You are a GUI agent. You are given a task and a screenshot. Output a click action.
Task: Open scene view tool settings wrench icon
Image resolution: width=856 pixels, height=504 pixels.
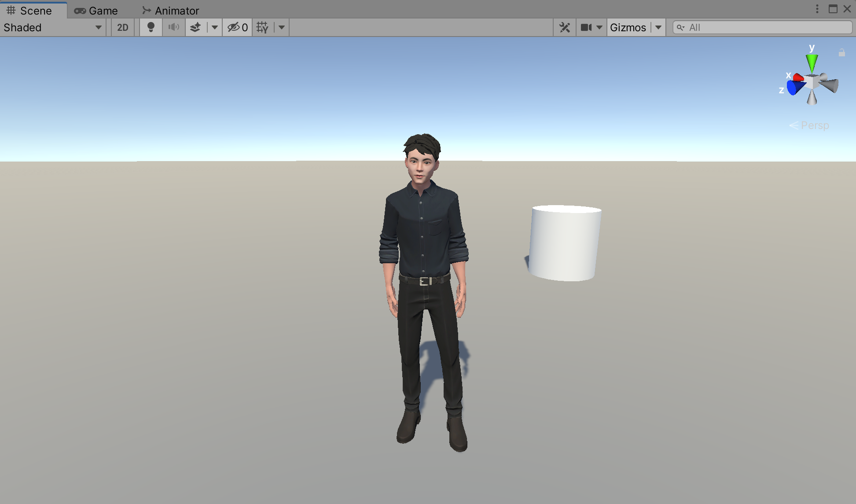[565, 27]
